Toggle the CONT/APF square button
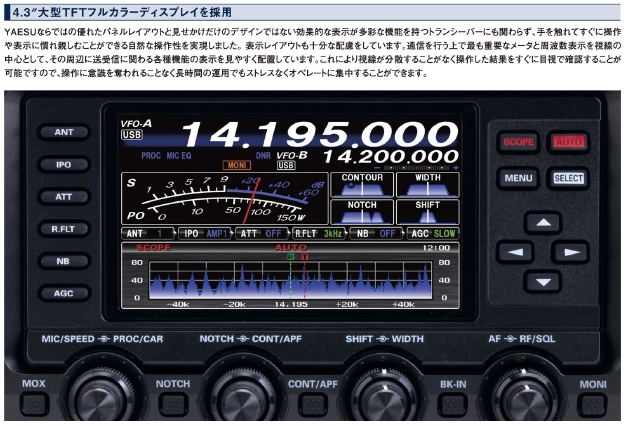Screen dimensions: 627x426 pyautogui.click(x=313, y=404)
